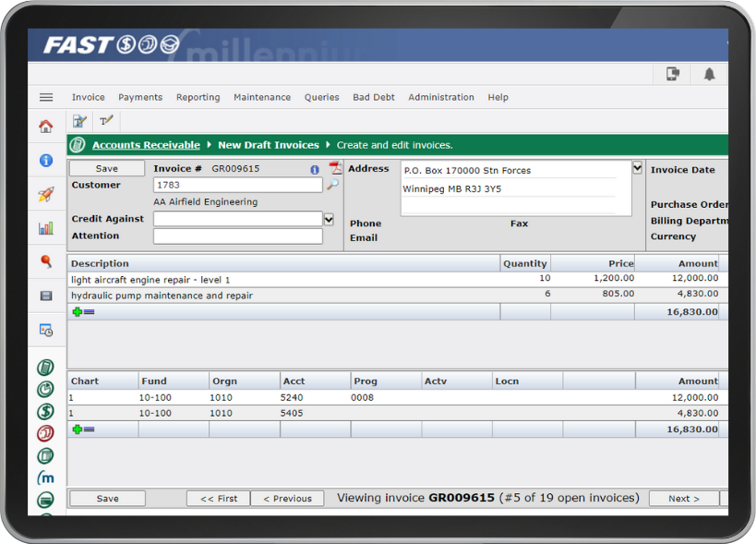Open the Credit Against dropdown
This screenshot has width=756, height=544.
[x=329, y=218]
